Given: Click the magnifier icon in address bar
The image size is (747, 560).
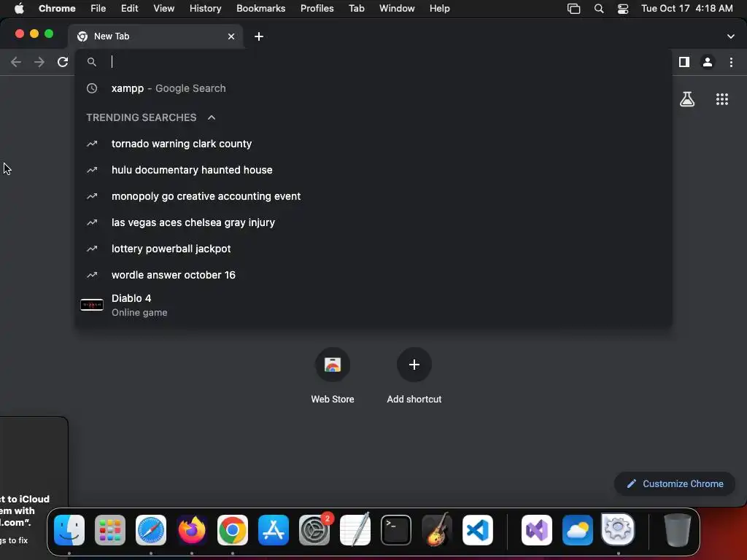Looking at the screenshot, I should tap(92, 62).
